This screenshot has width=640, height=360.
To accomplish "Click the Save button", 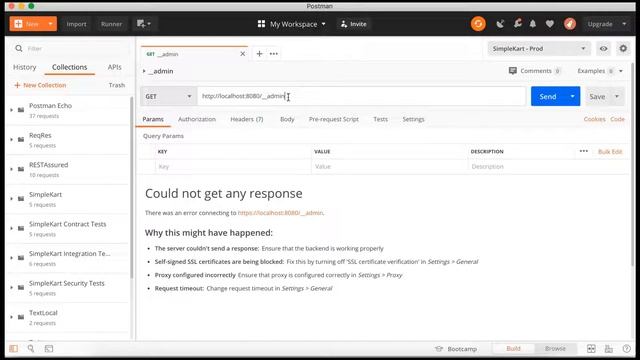I will click(x=597, y=97).
